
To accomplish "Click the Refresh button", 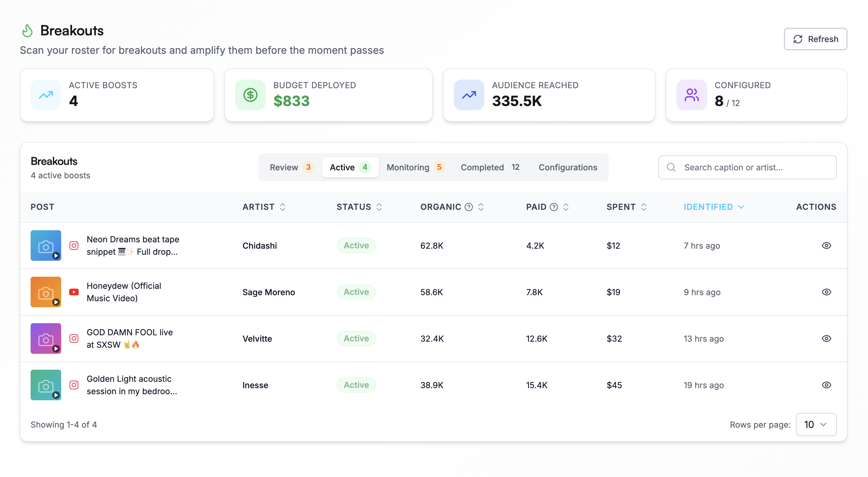I will [x=815, y=39].
